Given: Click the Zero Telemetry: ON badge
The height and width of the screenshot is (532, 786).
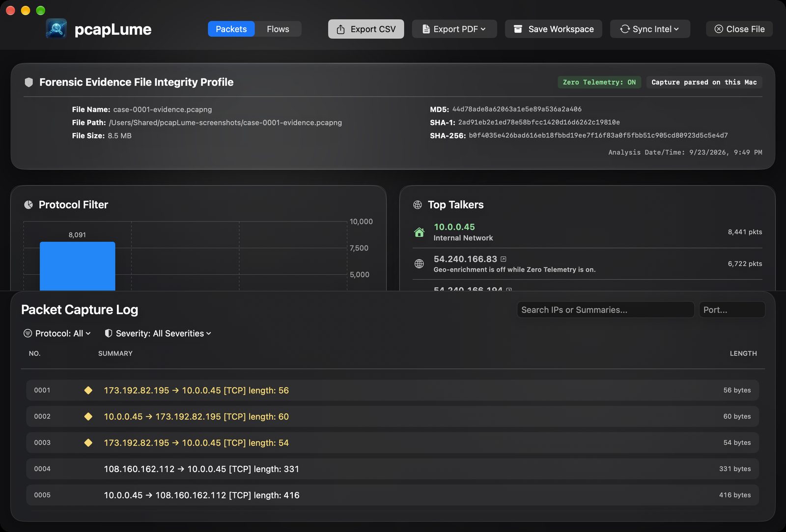Looking at the screenshot, I should (x=599, y=82).
